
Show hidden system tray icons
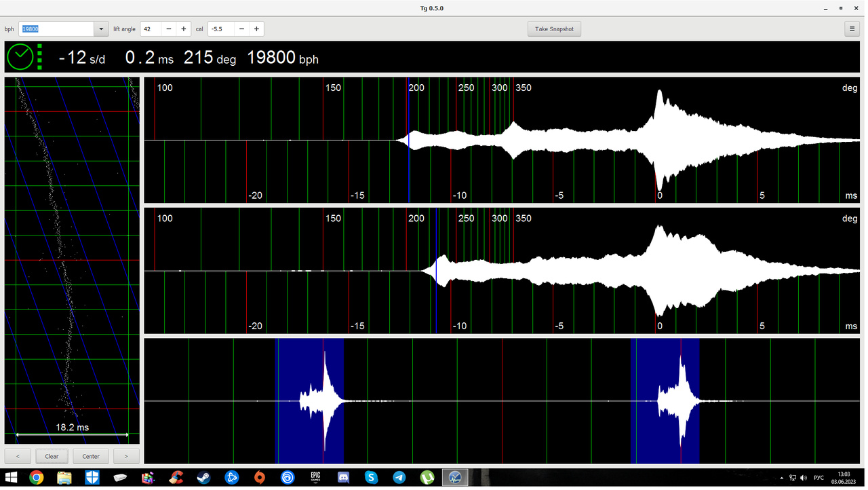[x=782, y=478]
